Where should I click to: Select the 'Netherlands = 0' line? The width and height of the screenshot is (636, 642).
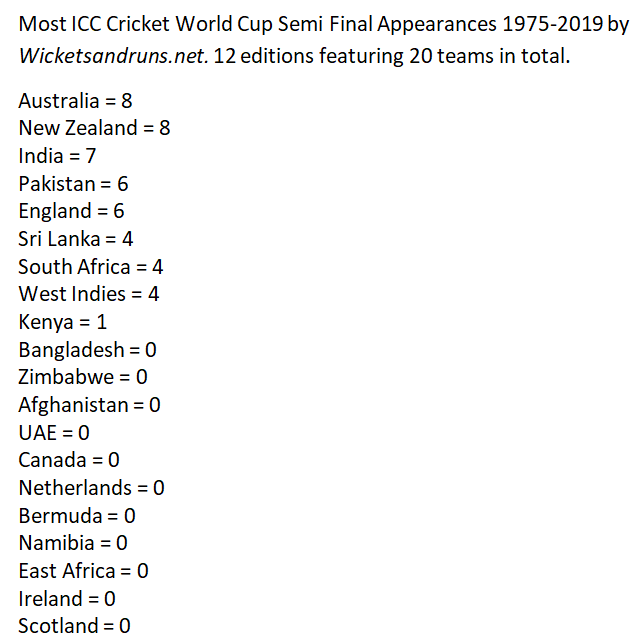point(92,488)
